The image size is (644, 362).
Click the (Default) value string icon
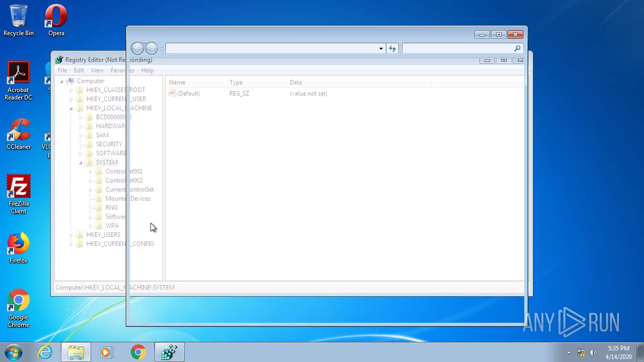pos(172,94)
